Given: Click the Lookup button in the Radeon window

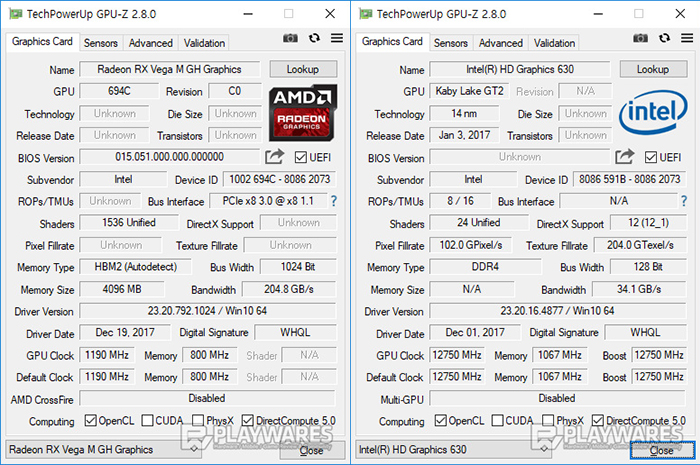Looking at the screenshot, I should pyautogui.click(x=303, y=69).
